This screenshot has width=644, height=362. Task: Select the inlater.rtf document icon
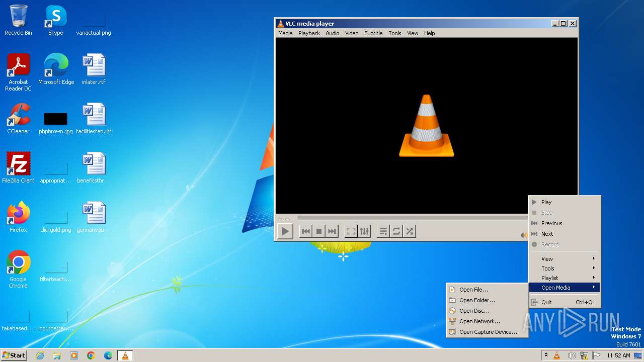(94, 69)
